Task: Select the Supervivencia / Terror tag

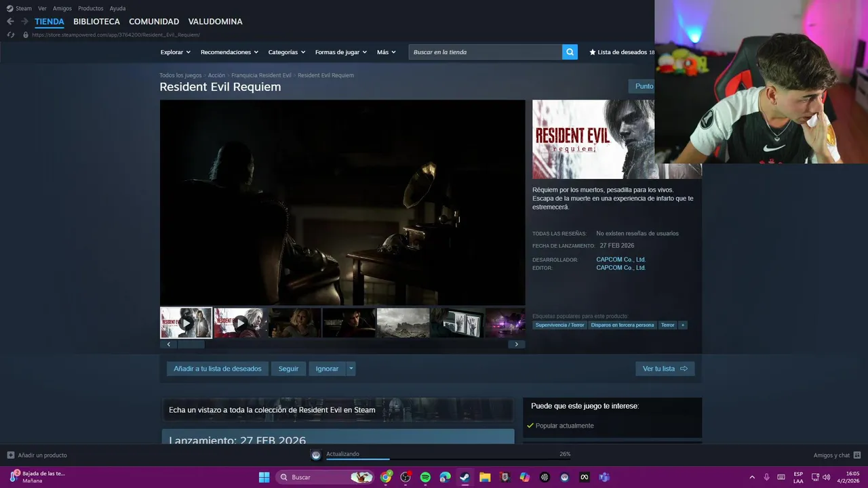Action: 559,325
